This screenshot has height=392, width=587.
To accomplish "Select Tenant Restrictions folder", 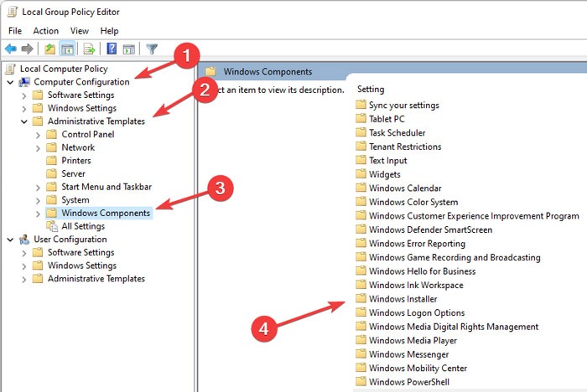I will (x=405, y=147).
